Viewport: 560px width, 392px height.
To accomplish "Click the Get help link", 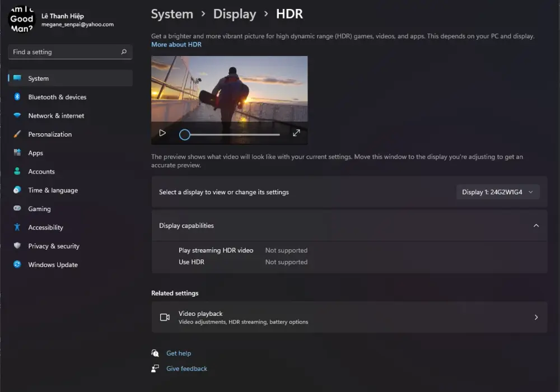I will (179, 353).
